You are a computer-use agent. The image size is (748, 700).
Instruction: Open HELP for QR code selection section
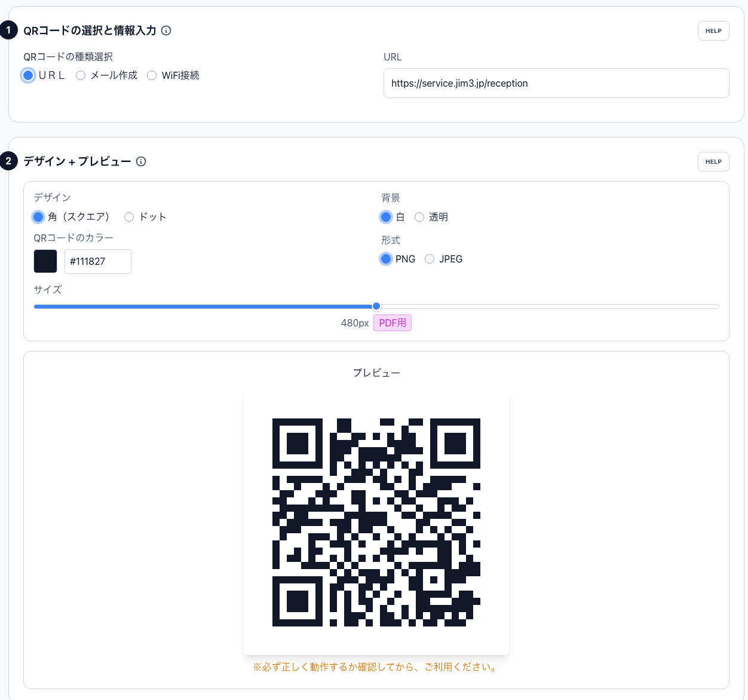[713, 31]
